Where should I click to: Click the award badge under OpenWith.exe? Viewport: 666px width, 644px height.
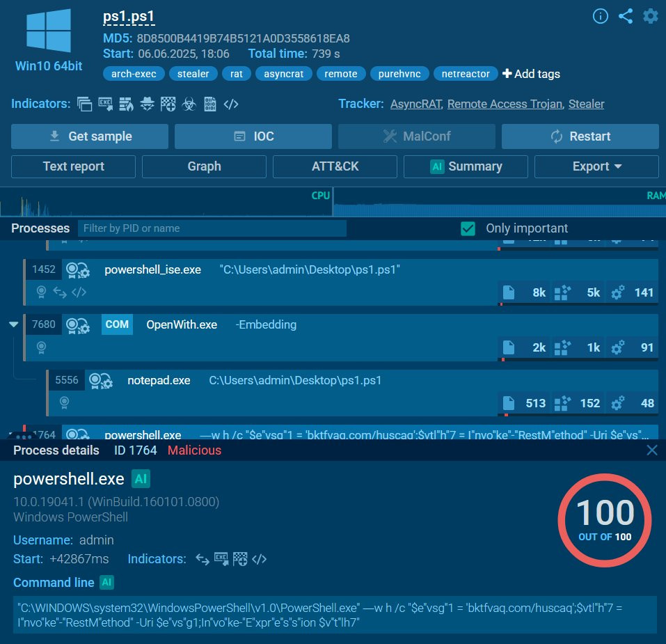(41, 347)
